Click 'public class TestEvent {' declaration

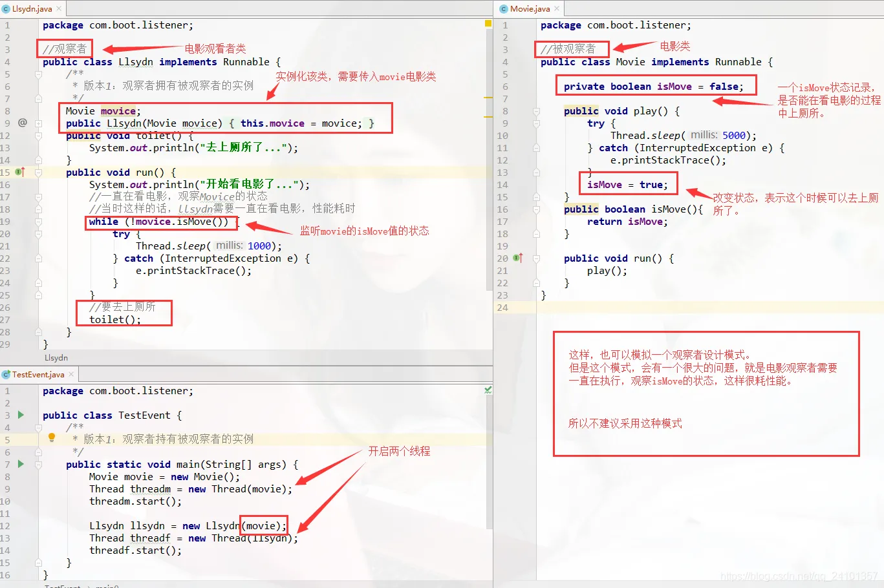click(112, 415)
